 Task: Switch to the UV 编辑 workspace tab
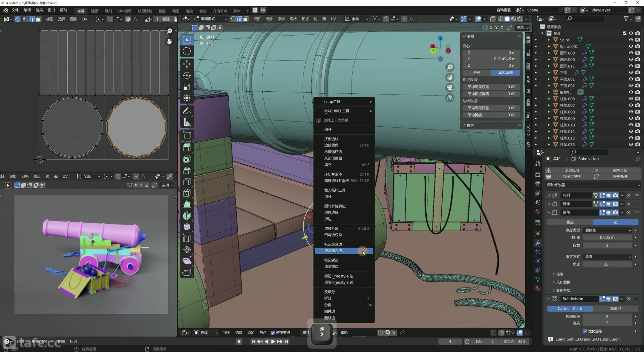(x=125, y=11)
